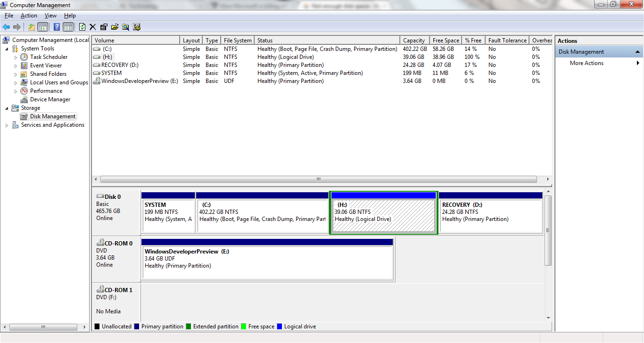
Task: Collapse the System Tools tree node
Action: click(7, 49)
